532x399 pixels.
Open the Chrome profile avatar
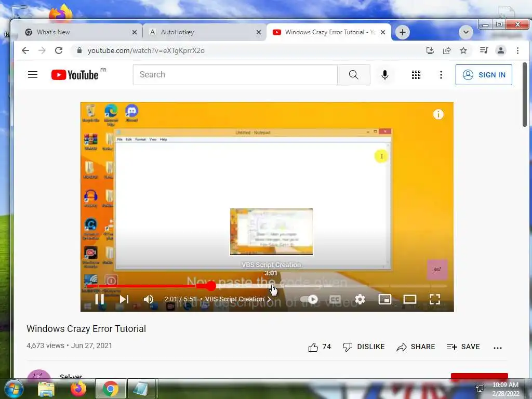(500, 50)
